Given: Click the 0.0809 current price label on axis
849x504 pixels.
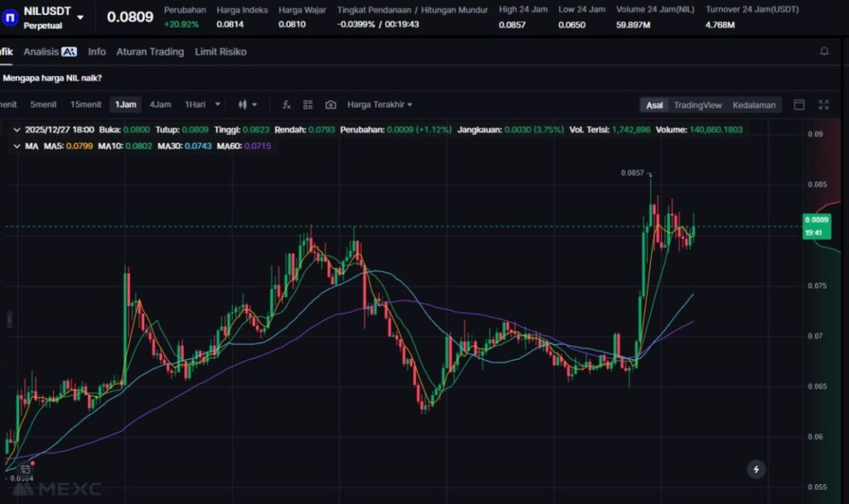Looking at the screenshot, I should [x=816, y=220].
